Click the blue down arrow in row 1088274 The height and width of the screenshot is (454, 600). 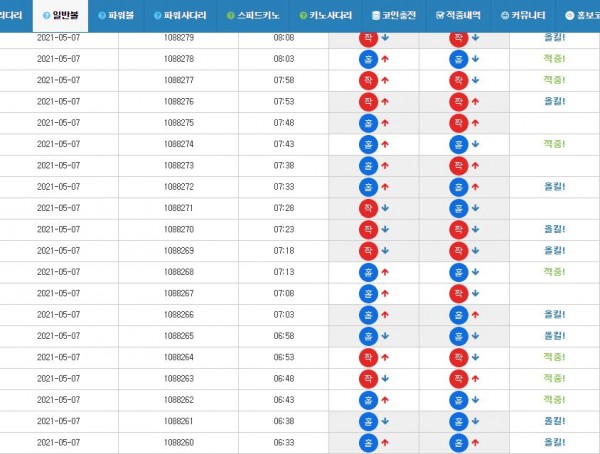[x=475, y=144]
